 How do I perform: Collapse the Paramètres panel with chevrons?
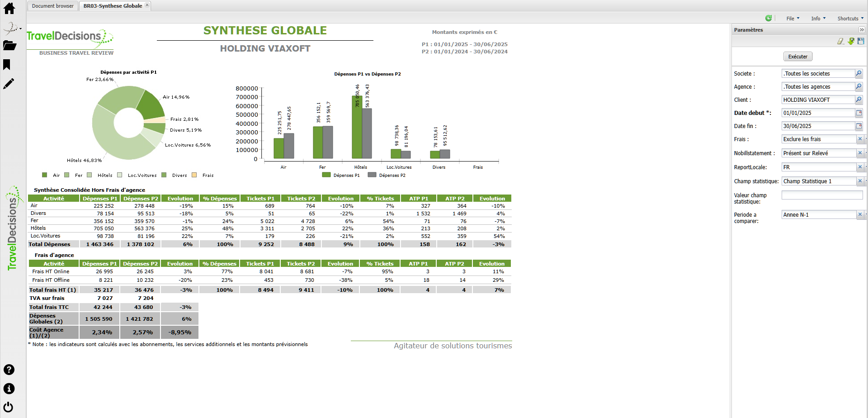[x=862, y=30]
